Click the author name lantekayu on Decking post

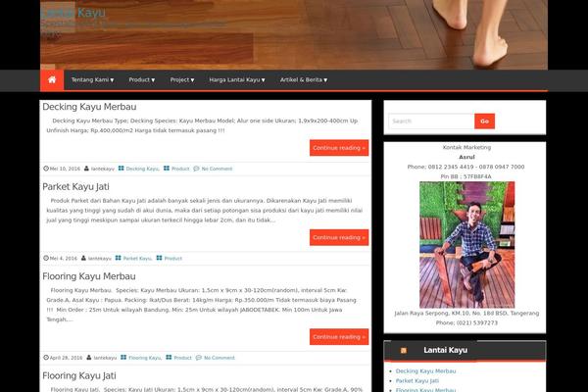pyautogui.click(x=103, y=169)
